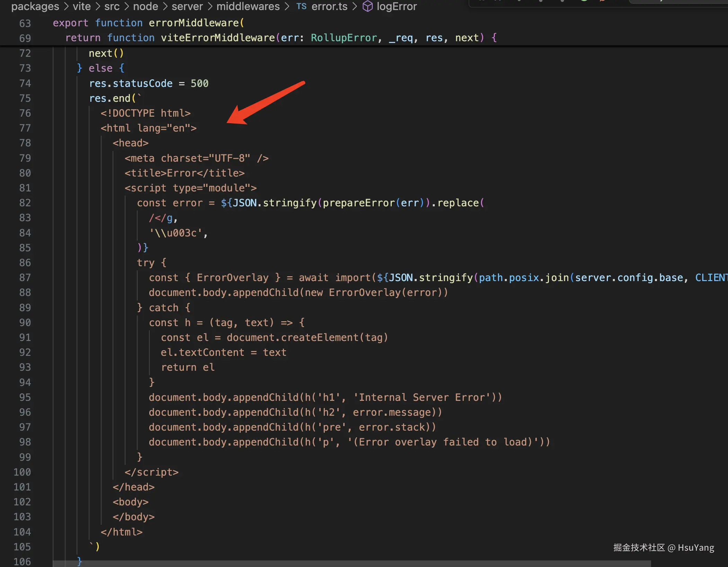Open the packages breadcrumb dropdown

tap(35, 6)
